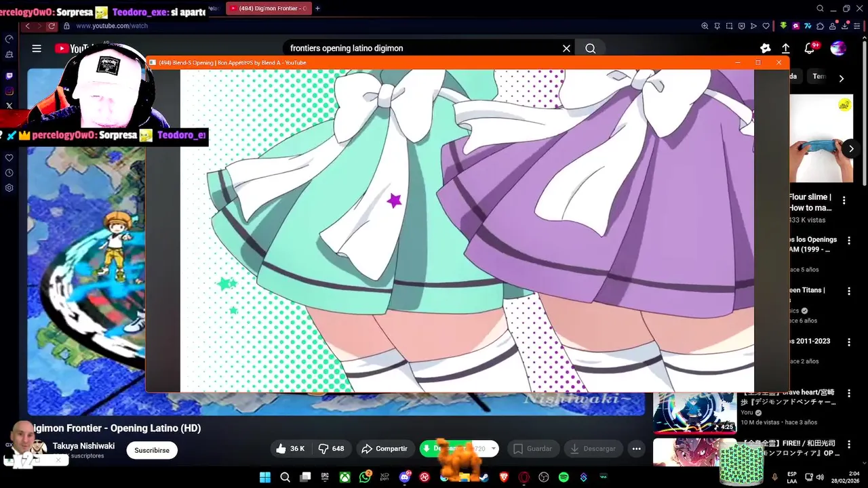Open the more actions three-dot menu
This screenshot has width=868, height=488.
(x=636, y=449)
